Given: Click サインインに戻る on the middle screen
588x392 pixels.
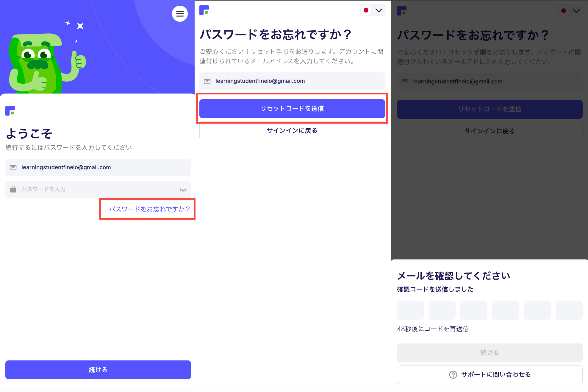Looking at the screenshot, I should pos(292,130).
